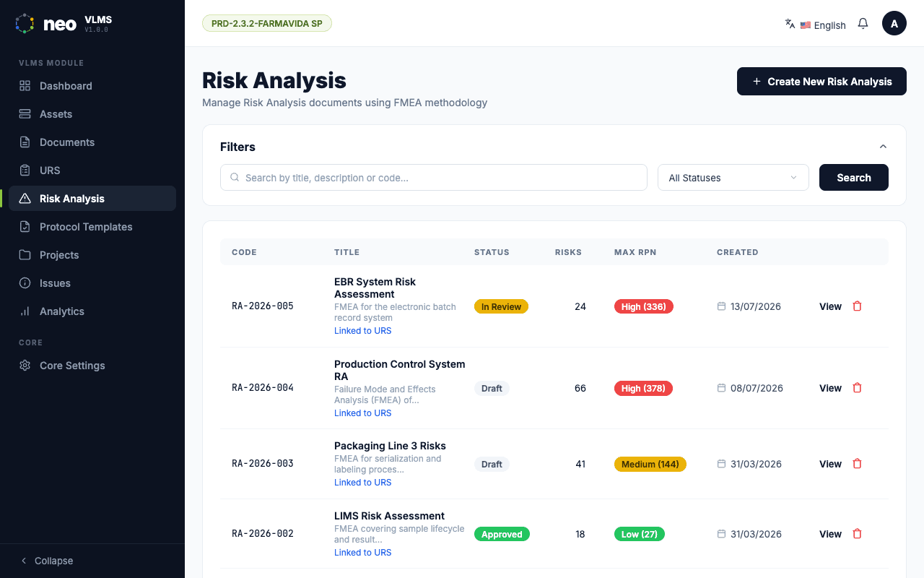Click the Dashboard grid icon in sidebar
924x578 pixels.
pos(25,86)
